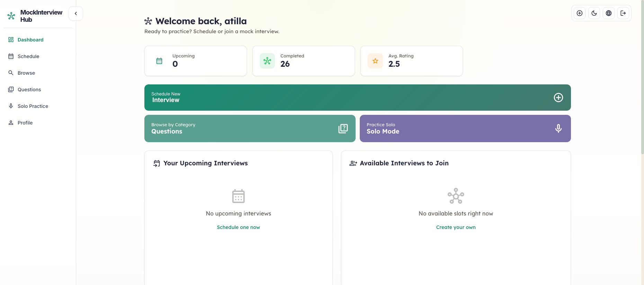The width and height of the screenshot is (644, 285).
Task: Open the Completed 26 stat card
Action: (304, 61)
